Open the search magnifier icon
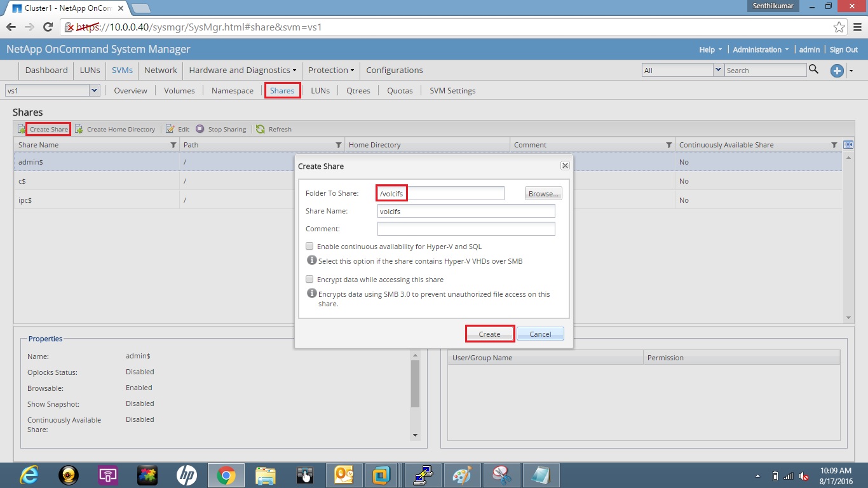Viewport: 868px width, 488px height. click(x=814, y=70)
